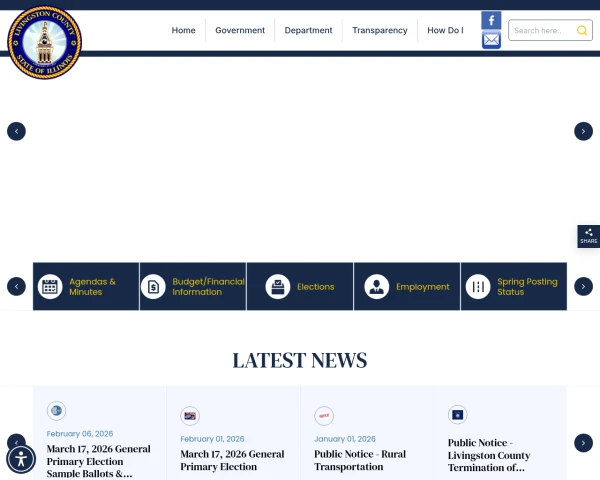Open Livingston County Termination public notice
The image size is (600, 480).
pos(489,455)
